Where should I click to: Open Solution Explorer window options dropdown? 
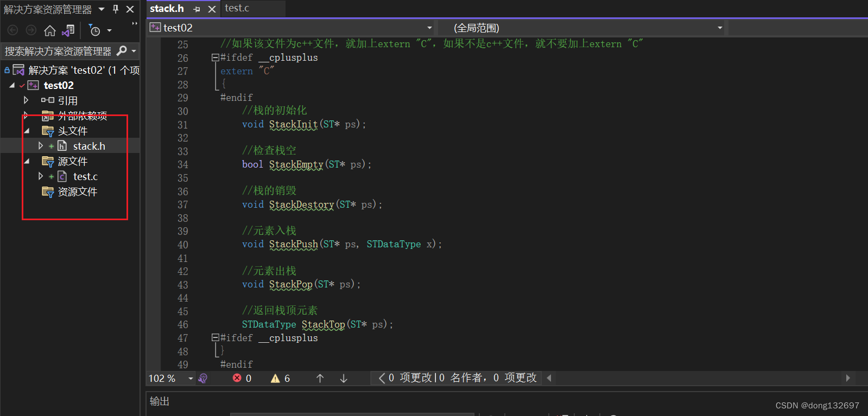(x=102, y=9)
